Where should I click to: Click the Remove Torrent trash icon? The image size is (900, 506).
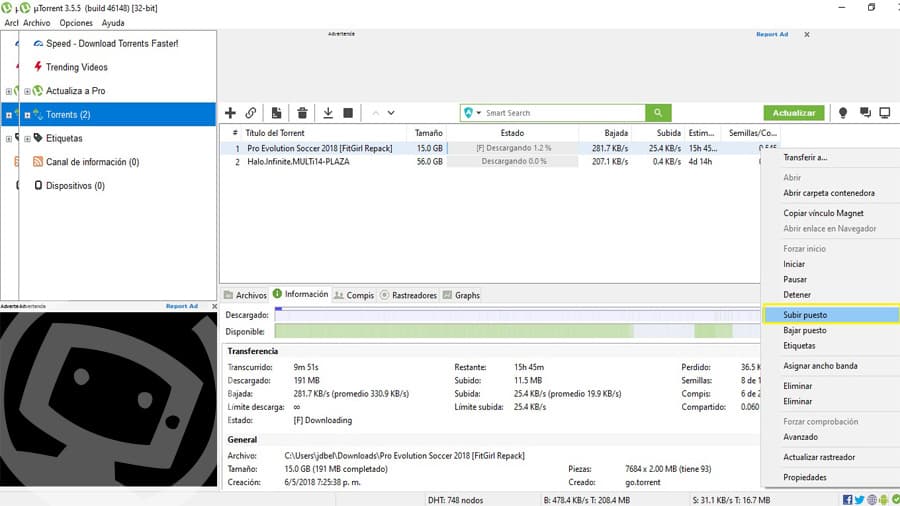302,112
